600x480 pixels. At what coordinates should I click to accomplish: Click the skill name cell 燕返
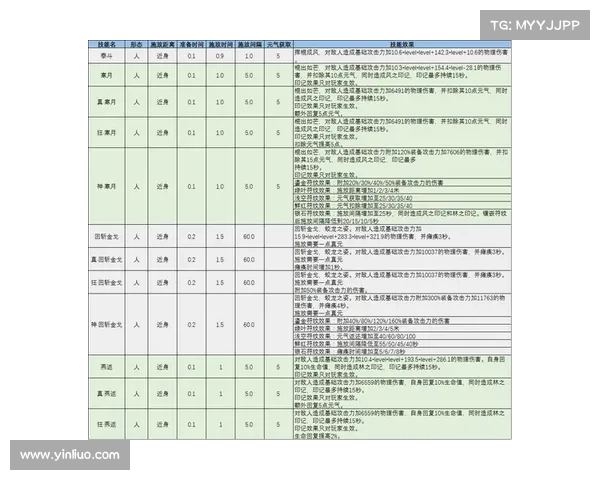(x=106, y=367)
